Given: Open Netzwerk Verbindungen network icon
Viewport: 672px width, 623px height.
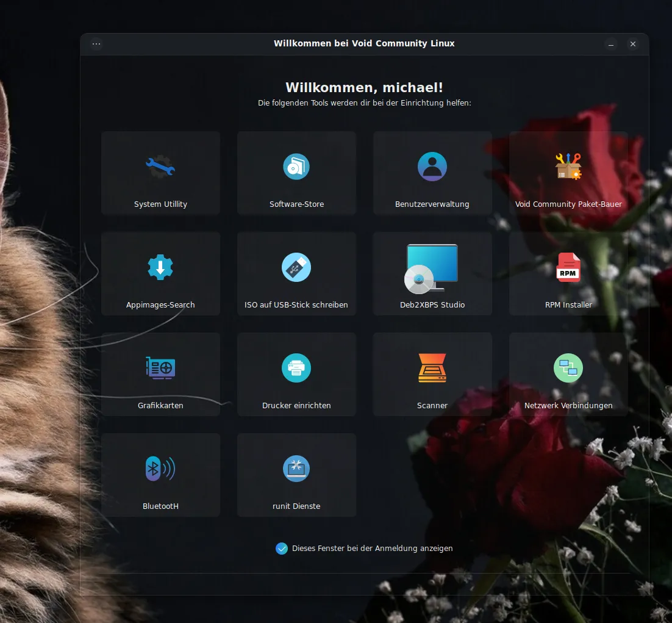Looking at the screenshot, I should [568, 368].
